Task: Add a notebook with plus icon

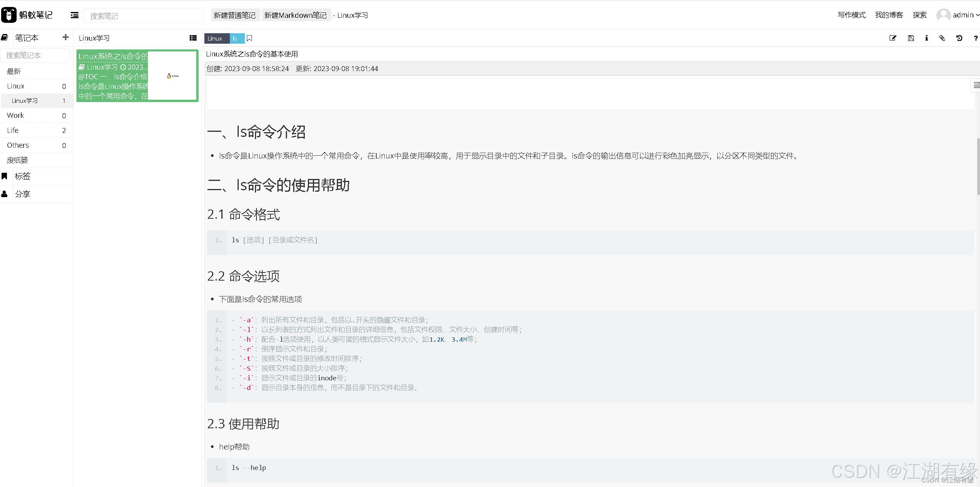Action: click(65, 37)
